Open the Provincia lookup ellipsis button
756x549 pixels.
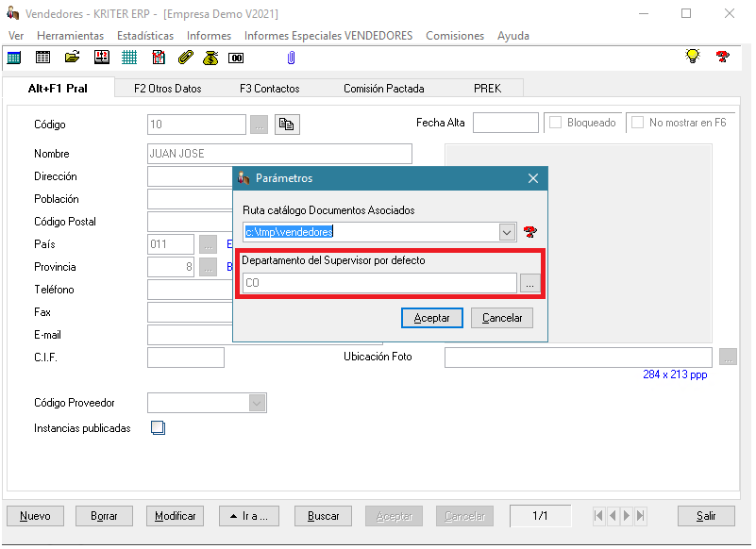(x=208, y=267)
